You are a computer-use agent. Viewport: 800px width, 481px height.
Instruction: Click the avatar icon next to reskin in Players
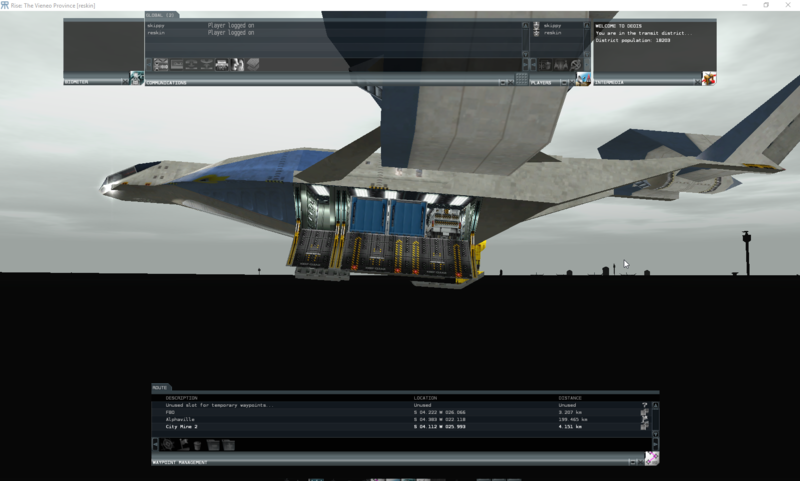(x=536, y=33)
